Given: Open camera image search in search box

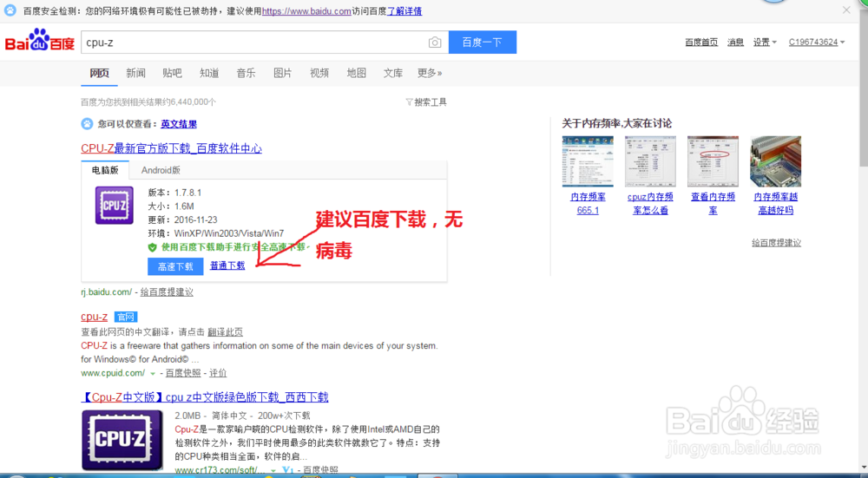Looking at the screenshot, I should coord(435,43).
